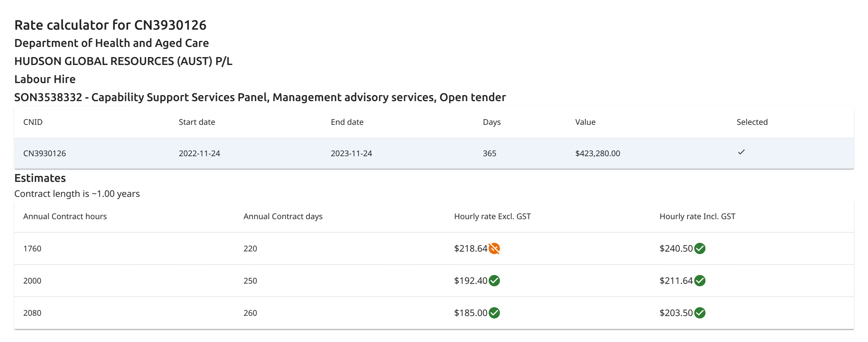Click the Value column header
This screenshot has height=342, width=868.
585,122
